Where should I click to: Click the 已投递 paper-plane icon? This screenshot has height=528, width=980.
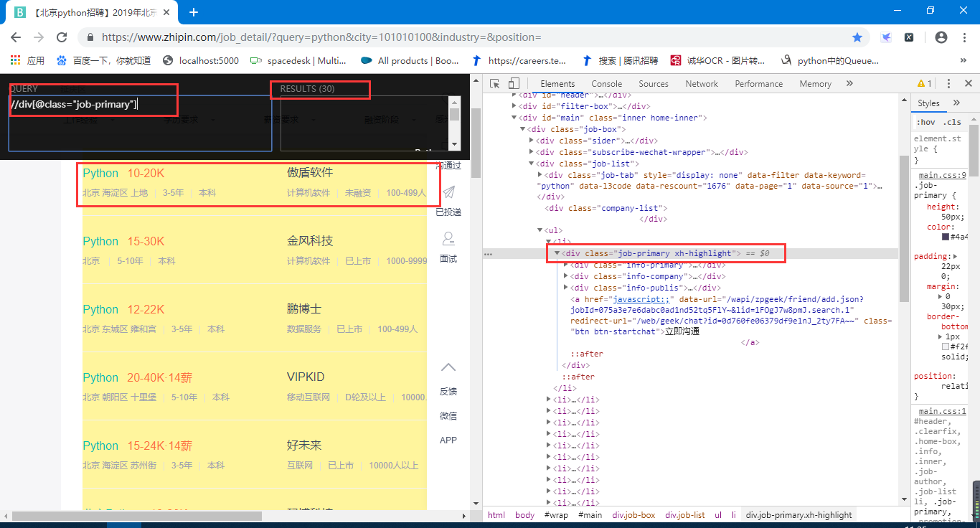pos(448,192)
